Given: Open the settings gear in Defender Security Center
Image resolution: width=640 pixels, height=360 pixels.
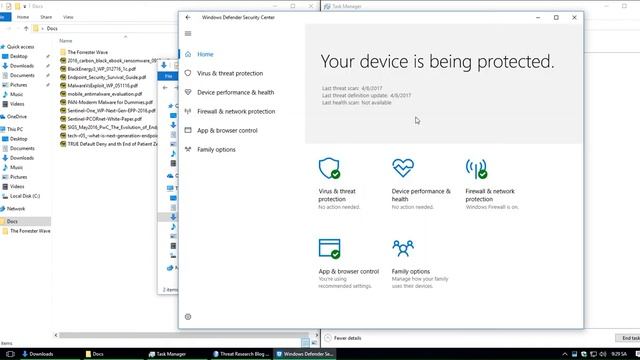Looking at the screenshot, I should coord(188,317).
